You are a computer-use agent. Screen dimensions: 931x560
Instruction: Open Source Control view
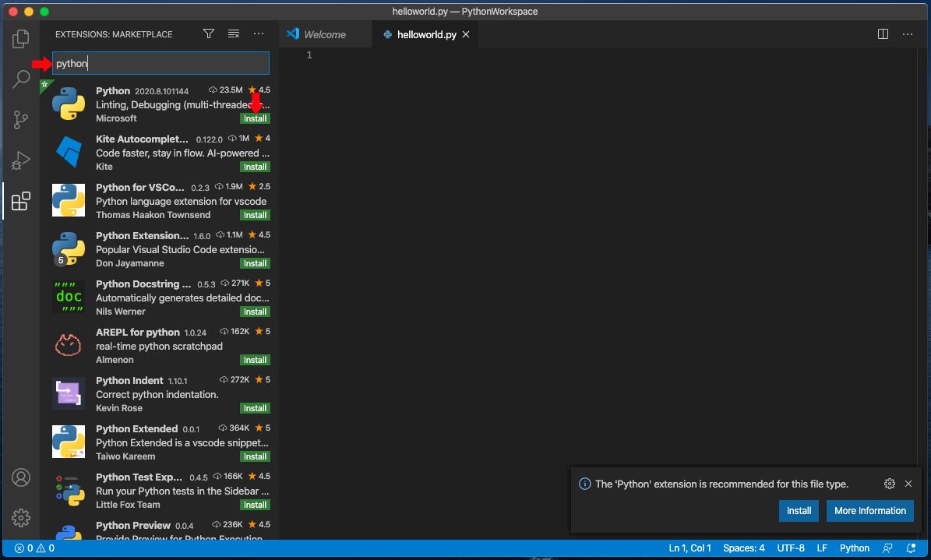click(21, 119)
